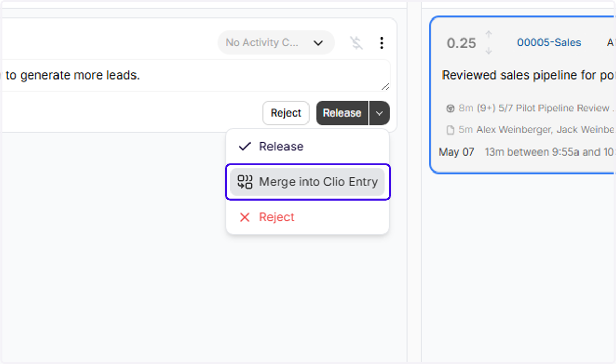616x364 pixels.
Task: Choose Merge into Clio Entry
Action: [307, 182]
